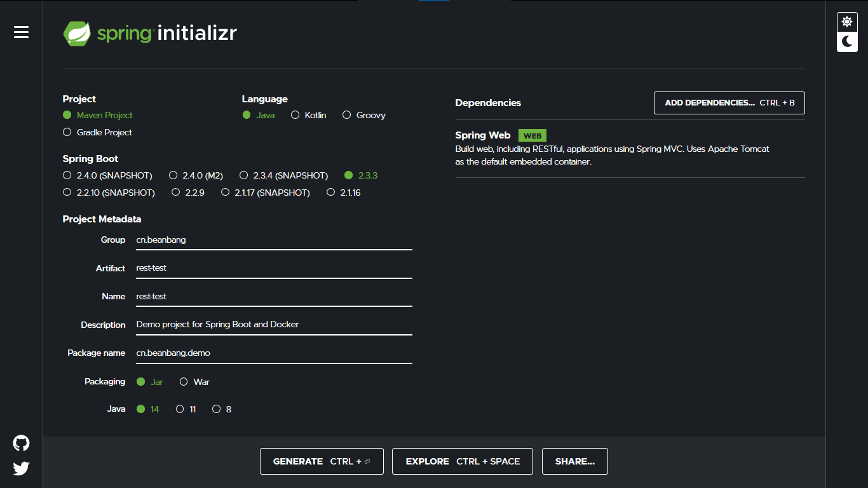Select Spring Boot 2.4.0 (M2)
Viewport: 868px width, 488px height.
196,175
